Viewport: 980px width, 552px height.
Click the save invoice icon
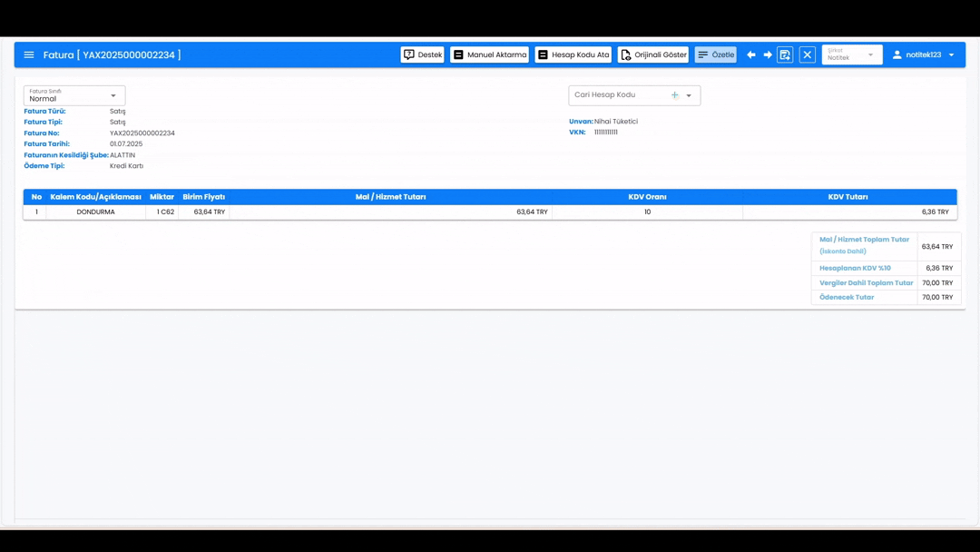(x=785, y=54)
